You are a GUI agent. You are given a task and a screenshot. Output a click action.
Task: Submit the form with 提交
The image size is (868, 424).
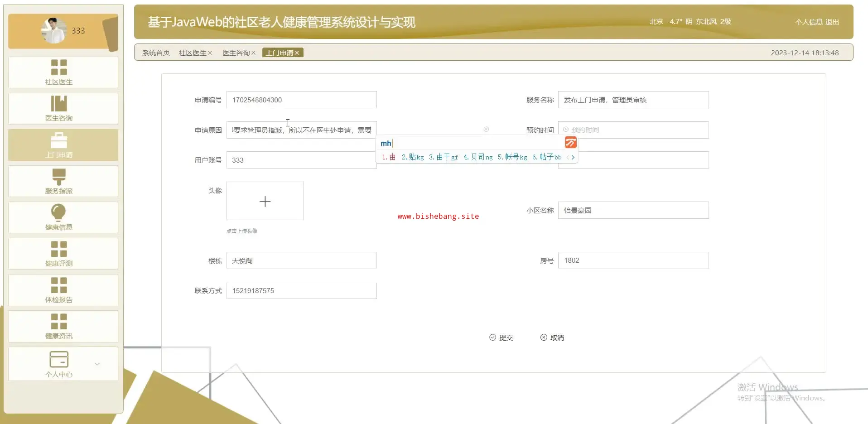(x=501, y=337)
